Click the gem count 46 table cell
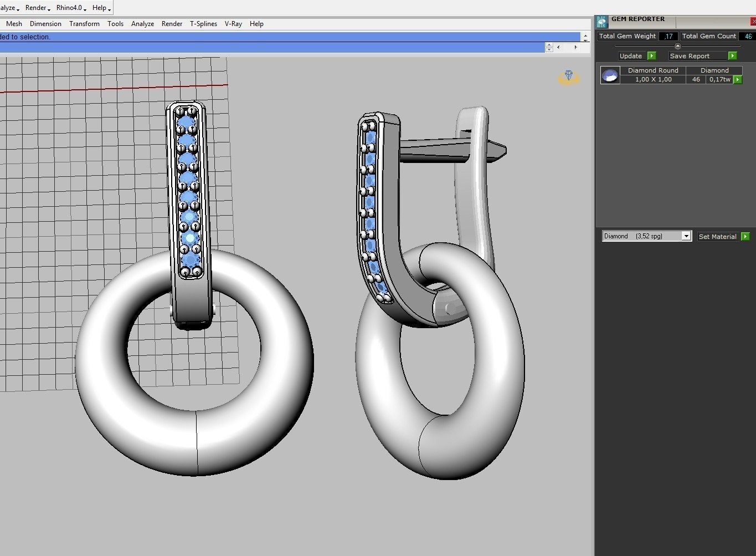 click(x=696, y=79)
